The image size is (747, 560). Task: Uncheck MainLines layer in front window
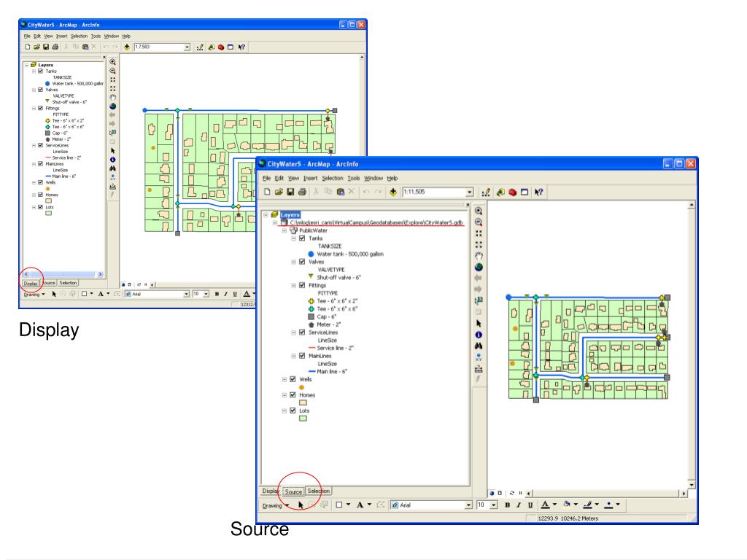[302, 356]
